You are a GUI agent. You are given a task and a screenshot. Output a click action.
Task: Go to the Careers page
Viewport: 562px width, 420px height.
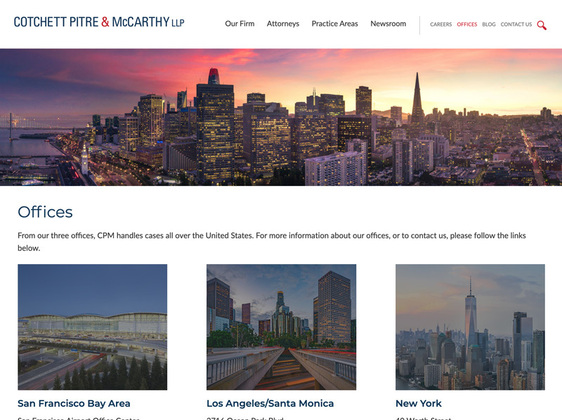441,24
